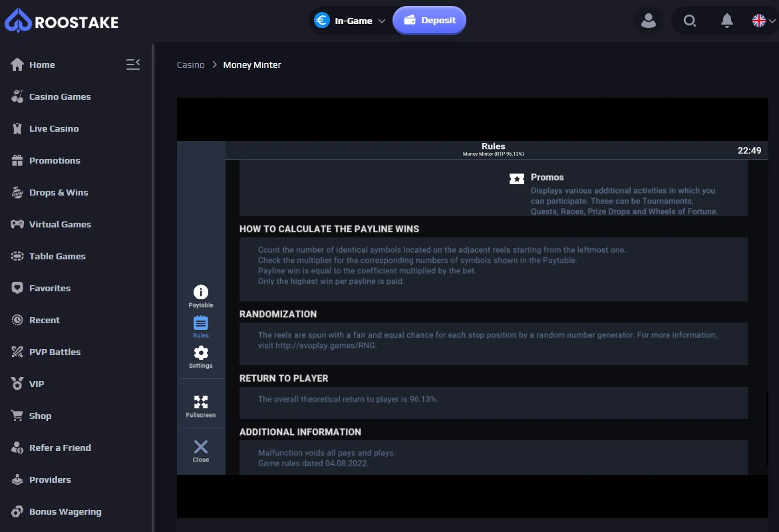Open the Providers sidebar label
The width and height of the screenshot is (779, 532).
pyautogui.click(x=50, y=479)
